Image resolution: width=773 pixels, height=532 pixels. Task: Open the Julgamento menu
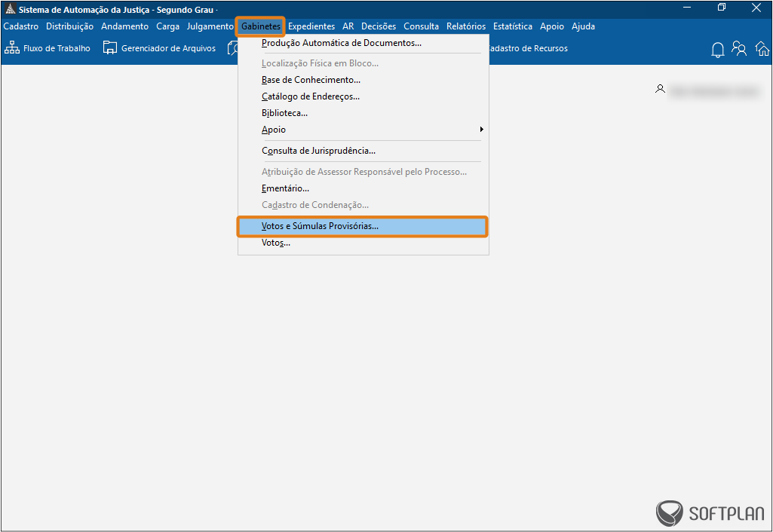click(210, 26)
